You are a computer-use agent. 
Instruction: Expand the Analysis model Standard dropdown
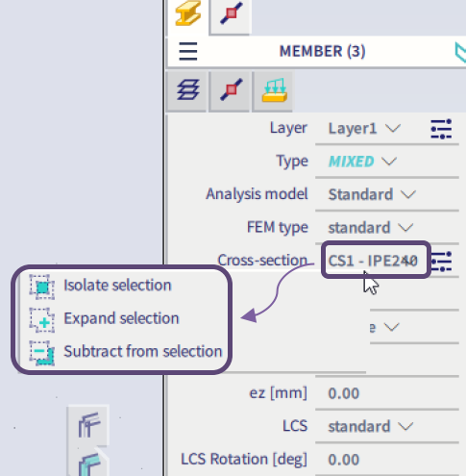click(372, 194)
